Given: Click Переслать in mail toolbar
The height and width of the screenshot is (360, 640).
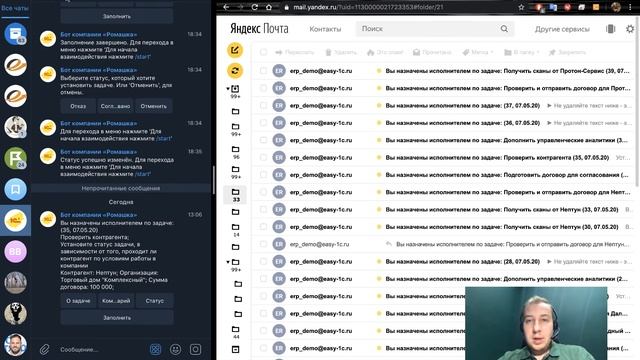Looking at the screenshot, I should point(295,52).
